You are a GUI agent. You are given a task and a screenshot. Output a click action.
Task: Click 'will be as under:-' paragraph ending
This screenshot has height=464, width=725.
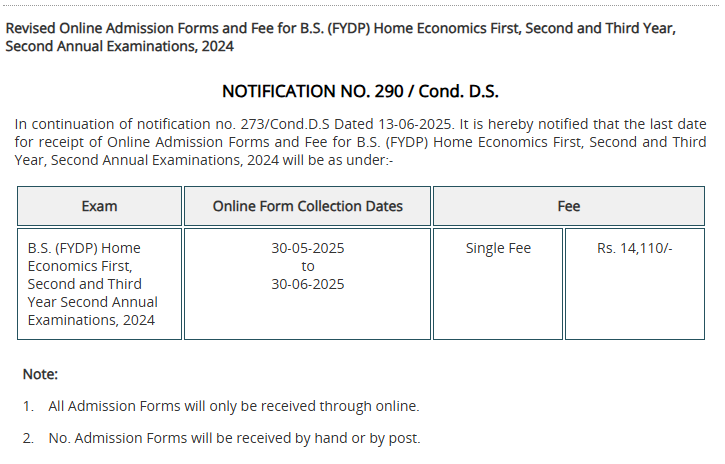(x=338, y=160)
